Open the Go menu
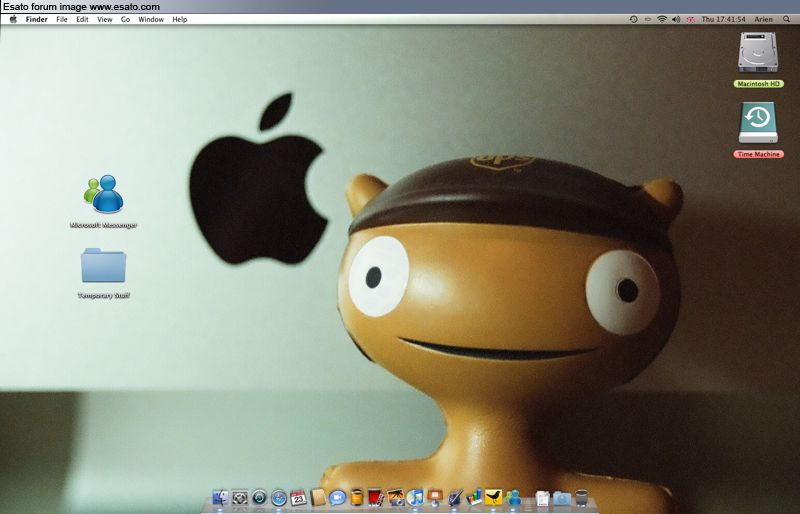Screen dimensions: 800x514 pyautogui.click(x=125, y=19)
